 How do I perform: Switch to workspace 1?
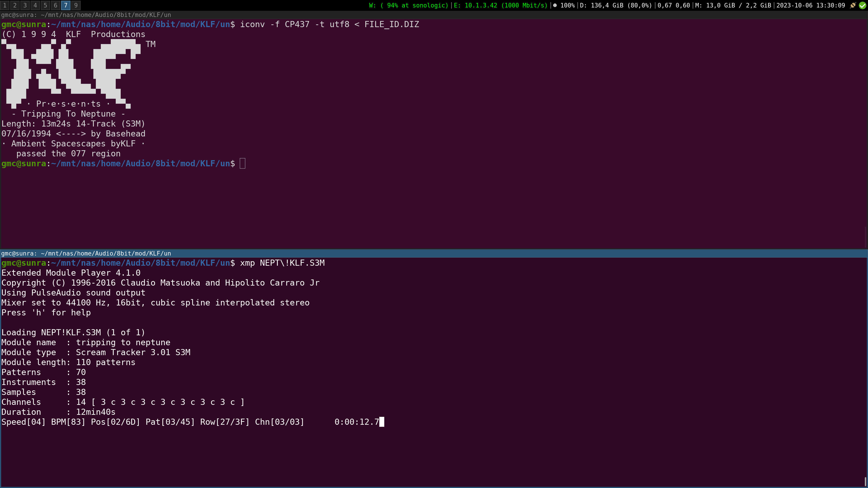coord(5,5)
